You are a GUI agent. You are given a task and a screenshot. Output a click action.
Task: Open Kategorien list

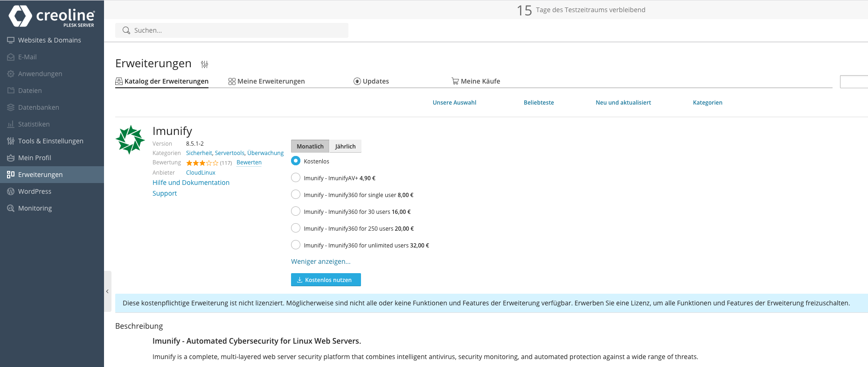click(708, 103)
